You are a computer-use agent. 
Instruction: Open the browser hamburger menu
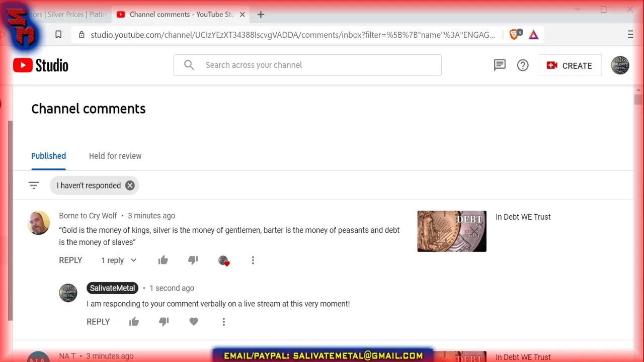coord(630,35)
